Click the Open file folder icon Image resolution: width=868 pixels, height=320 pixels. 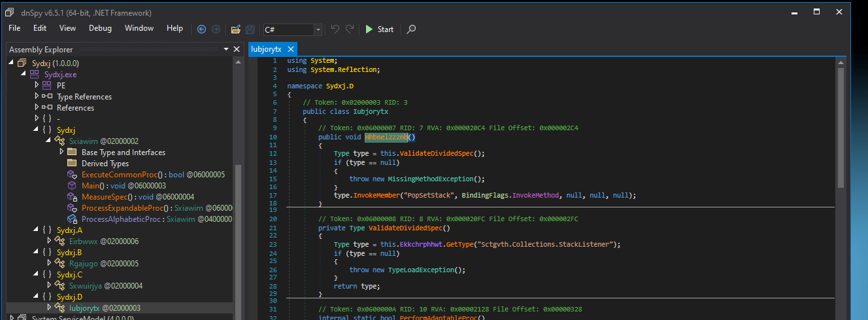[x=236, y=29]
